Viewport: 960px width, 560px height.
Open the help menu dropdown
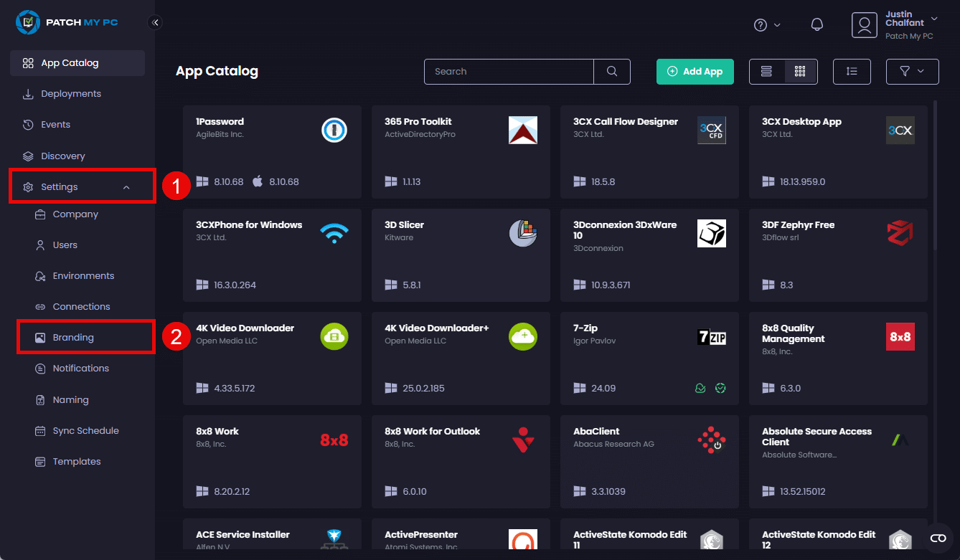(766, 25)
